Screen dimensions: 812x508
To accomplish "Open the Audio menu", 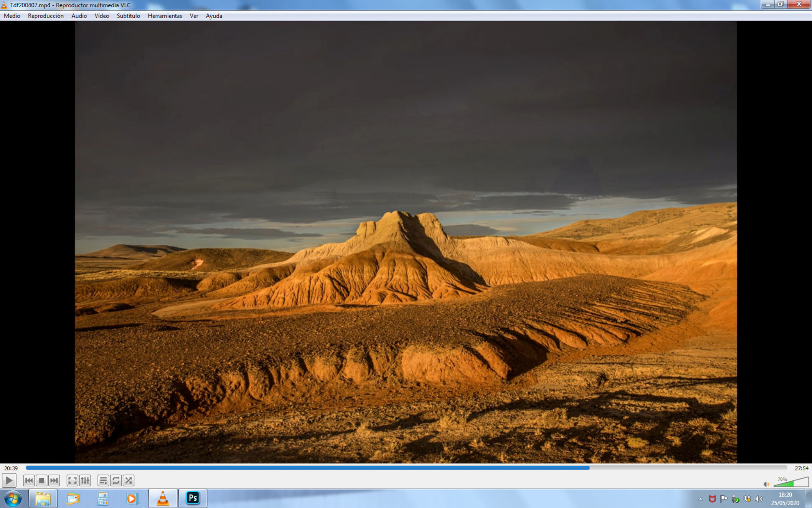I will pyautogui.click(x=79, y=16).
